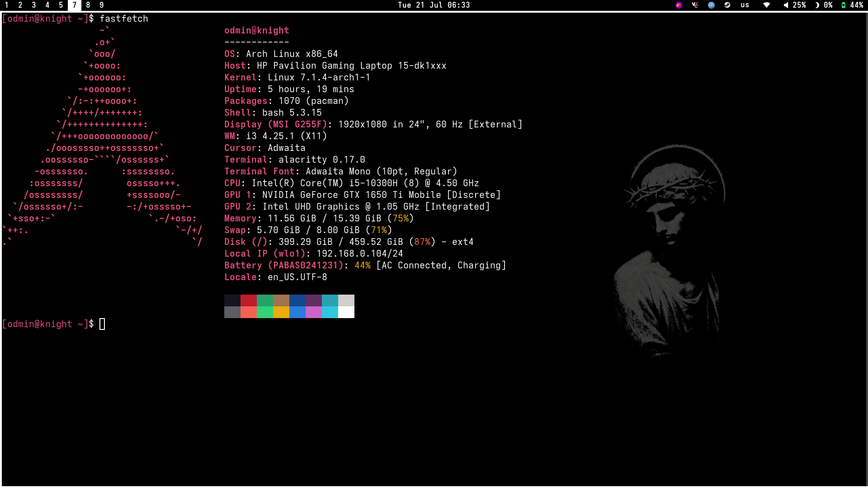Switch to workspace 9
Screen dimensions: 868x488
[x=102, y=5]
